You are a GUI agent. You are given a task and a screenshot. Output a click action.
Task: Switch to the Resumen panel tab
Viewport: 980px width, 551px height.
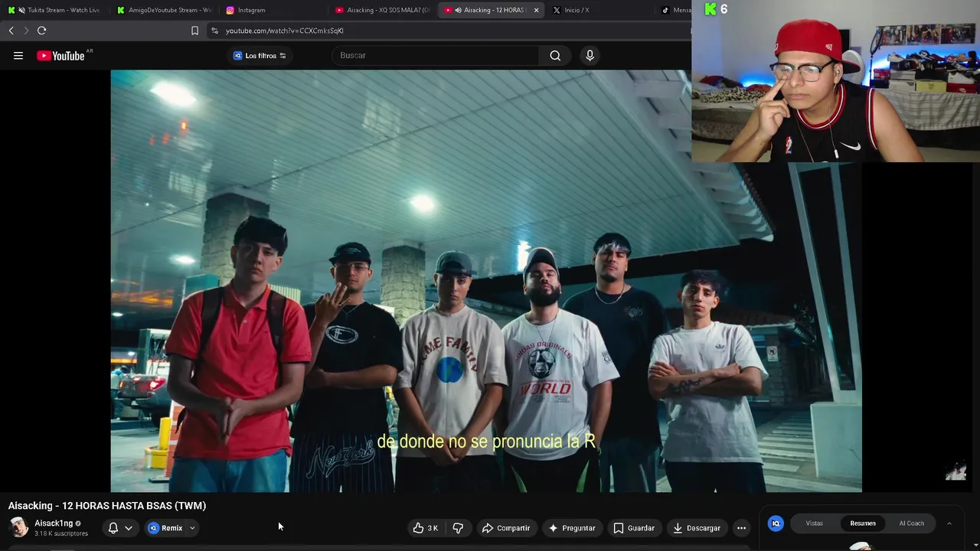point(863,523)
